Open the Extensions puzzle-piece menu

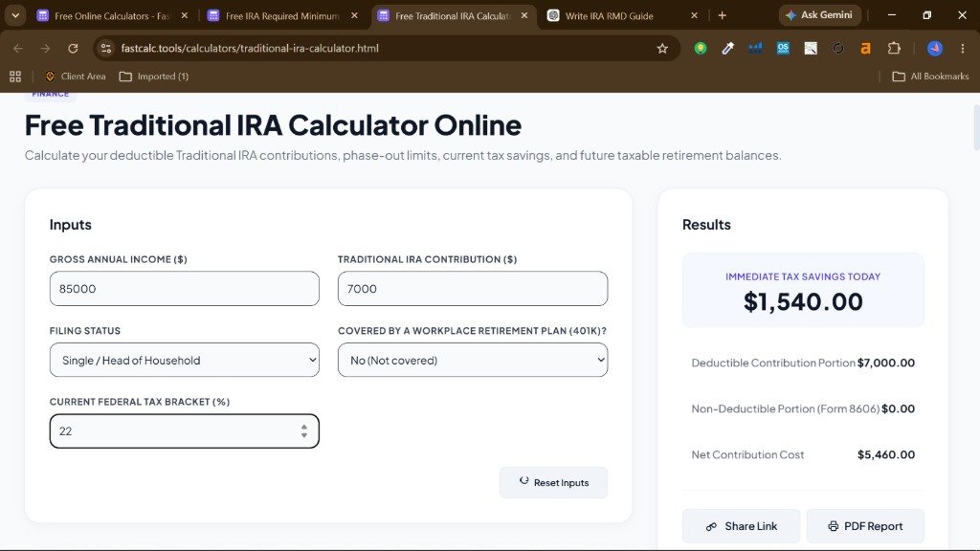pos(895,48)
